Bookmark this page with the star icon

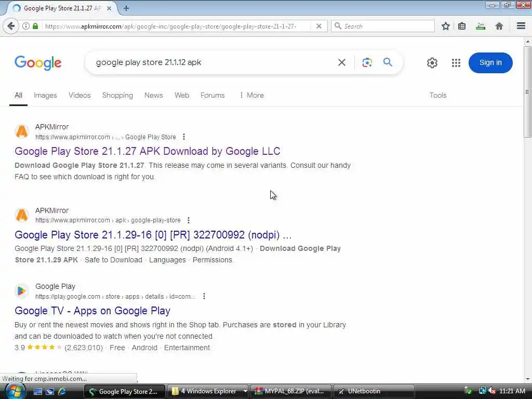point(445,26)
